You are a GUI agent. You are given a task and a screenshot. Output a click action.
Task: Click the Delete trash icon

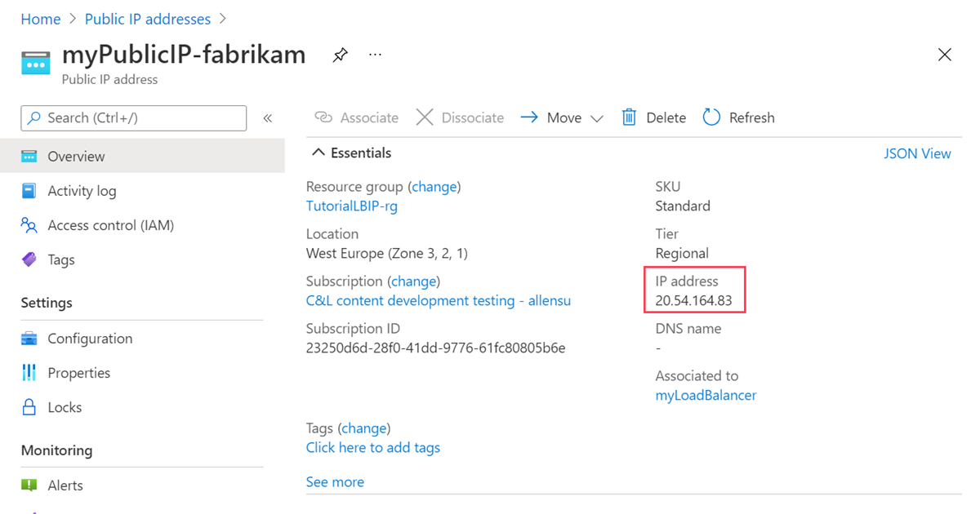629,117
